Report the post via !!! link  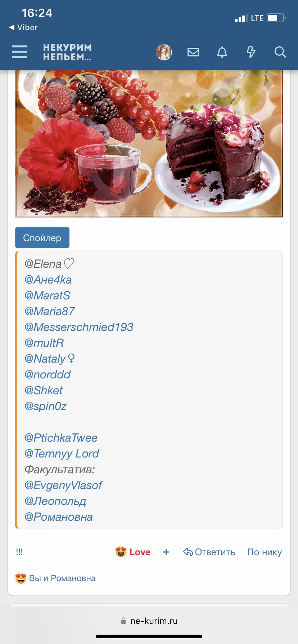pos(19,552)
